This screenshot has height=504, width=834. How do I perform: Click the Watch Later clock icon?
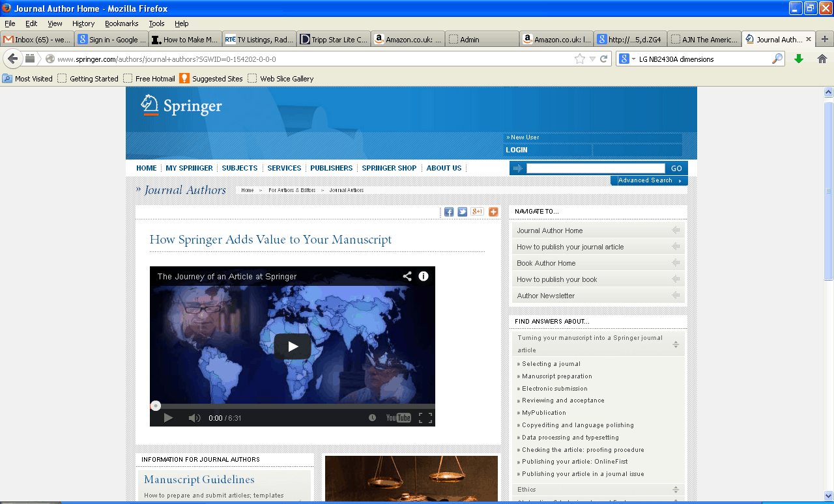pyautogui.click(x=373, y=418)
